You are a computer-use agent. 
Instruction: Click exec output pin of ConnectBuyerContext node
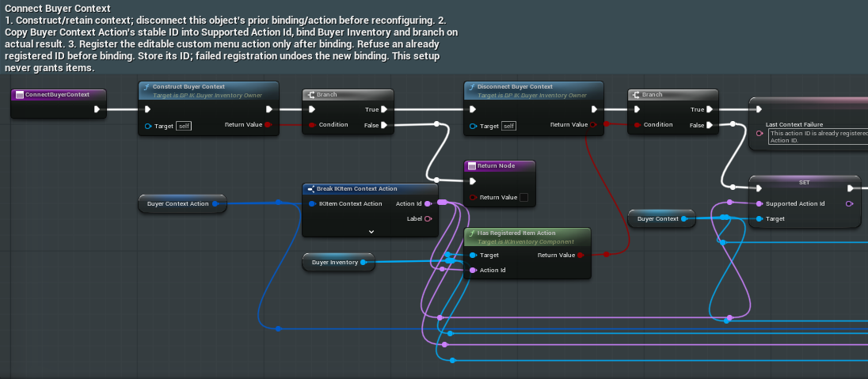coord(97,109)
